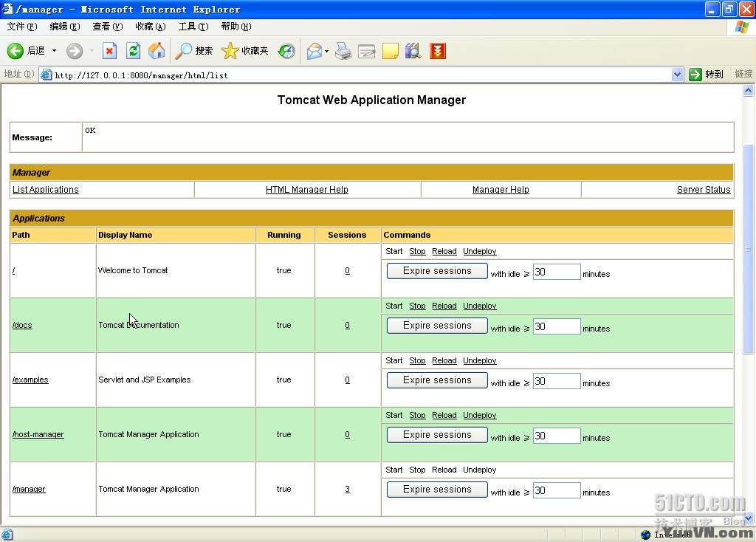Image resolution: width=756 pixels, height=542 pixels.
Task: Open Favorites (收藏夹) star icon
Action: point(230,51)
